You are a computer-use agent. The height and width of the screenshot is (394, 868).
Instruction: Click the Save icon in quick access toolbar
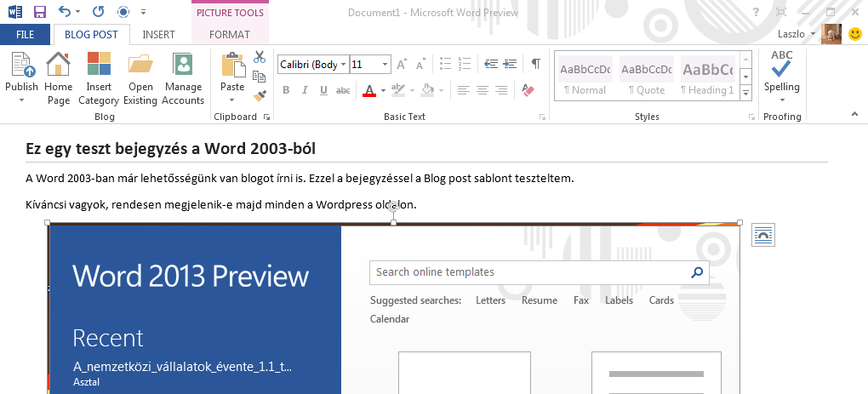tap(40, 12)
